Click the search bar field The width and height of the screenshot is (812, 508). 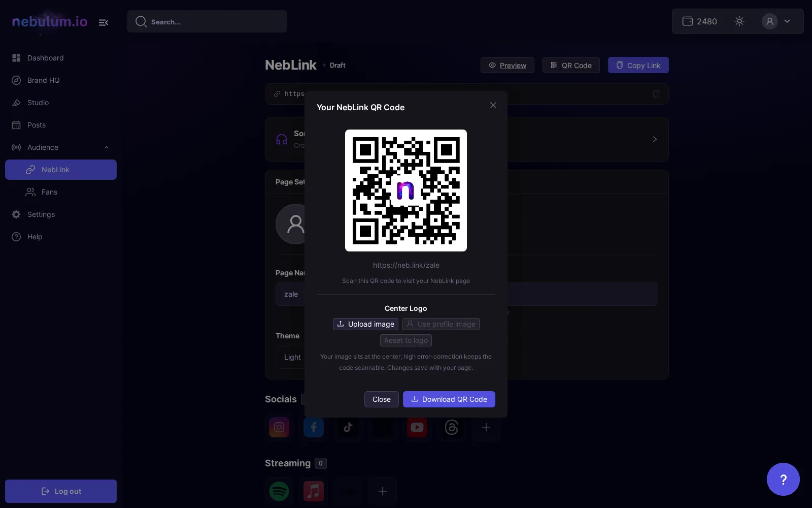click(x=207, y=21)
